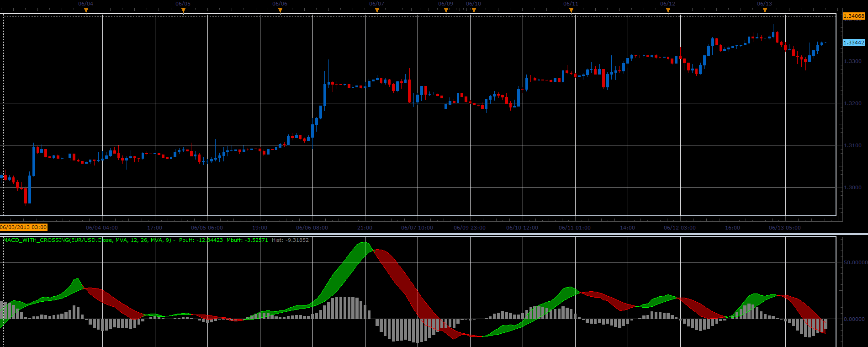This screenshot has width=868, height=347.
Task: Click the 06/06 08:00 time axis label
Action: pyautogui.click(x=312, y=228)
